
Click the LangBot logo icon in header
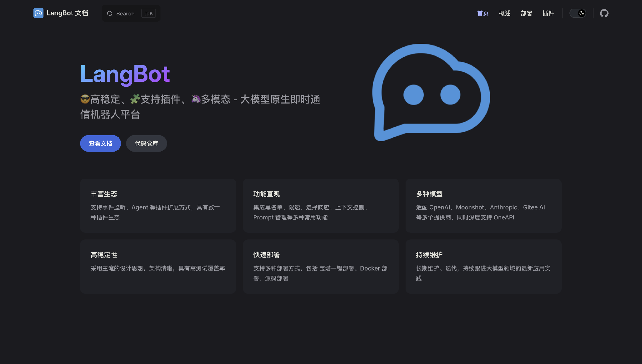pos(38,13)
